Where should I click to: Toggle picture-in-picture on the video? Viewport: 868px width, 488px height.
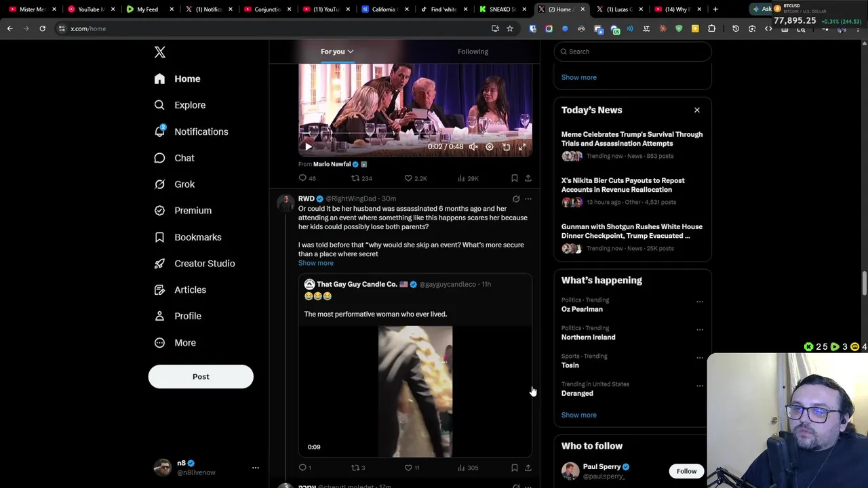[x=506, y=147]
